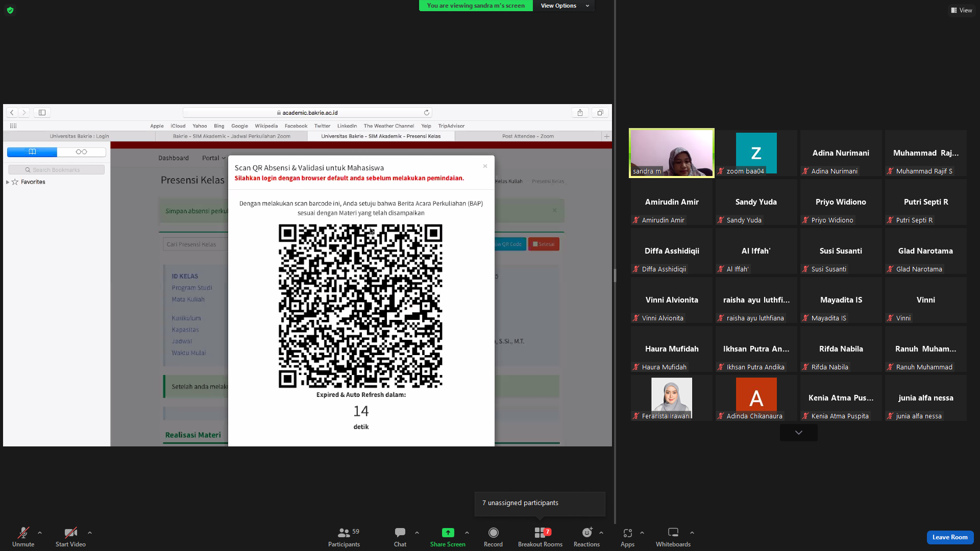Dismiss the green Simpan absensi alert
This screenshot has width=980, height=551.
click(x=555, y=210)
